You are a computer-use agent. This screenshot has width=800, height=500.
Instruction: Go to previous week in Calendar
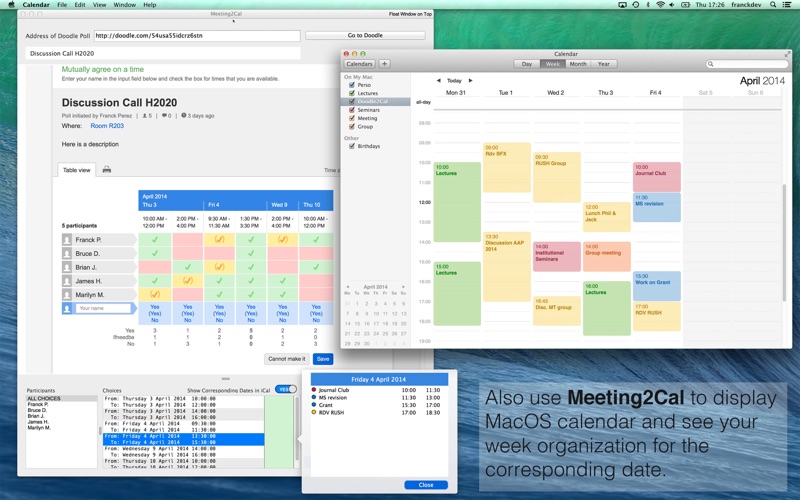[x=438, y=80]
